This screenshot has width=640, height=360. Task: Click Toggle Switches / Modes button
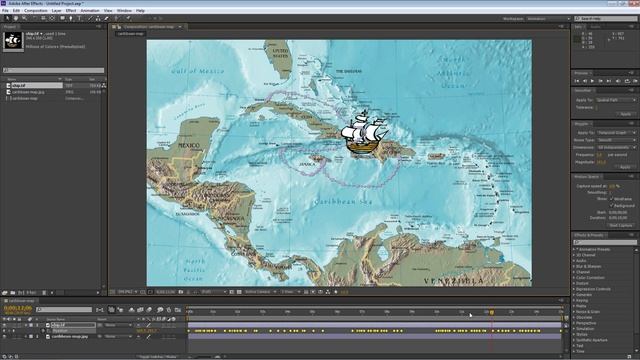pyautogui.click(x=158, y=357)
